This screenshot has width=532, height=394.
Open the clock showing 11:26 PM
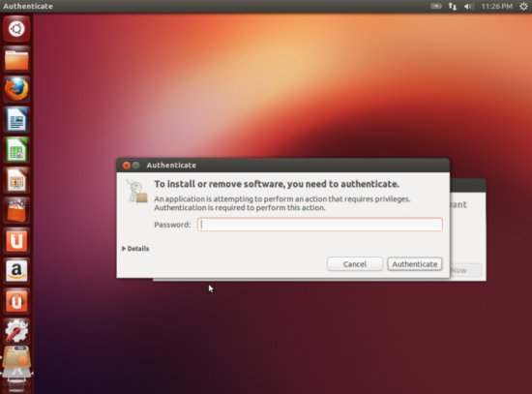[497, 6]
